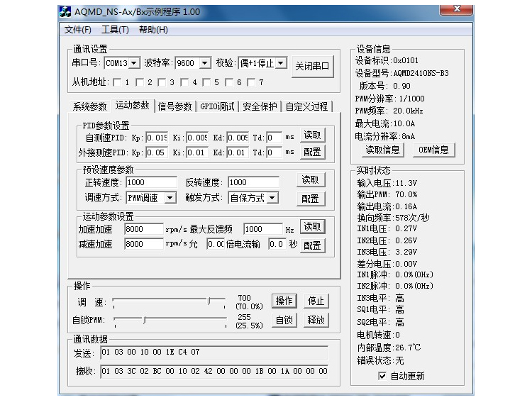This screenshot has width=532, height=400.
Task: Click the 关闭串口 button
Action: tap(312, 66)
